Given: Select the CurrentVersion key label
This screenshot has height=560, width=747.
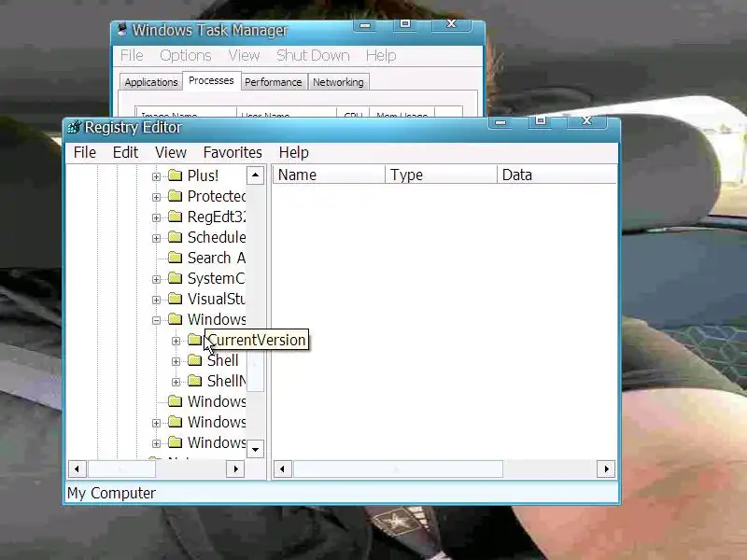Looking at the screenshot, I should [x=256, y=340].
